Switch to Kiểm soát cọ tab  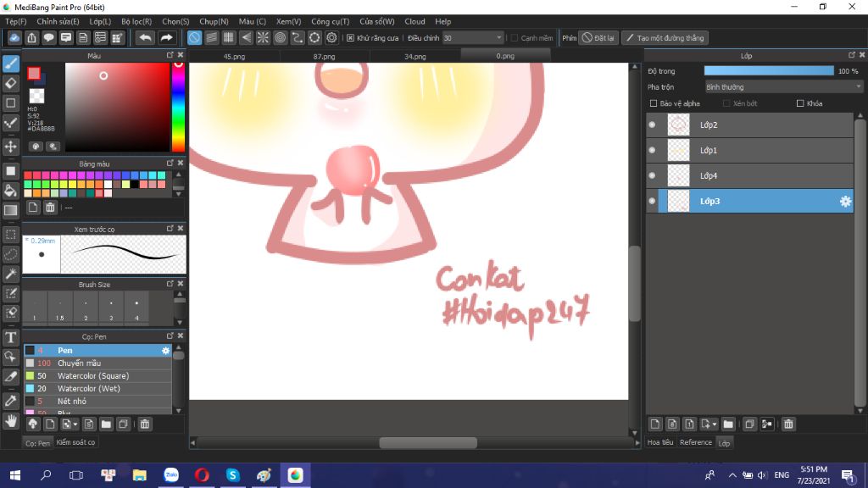pos(75,442)
